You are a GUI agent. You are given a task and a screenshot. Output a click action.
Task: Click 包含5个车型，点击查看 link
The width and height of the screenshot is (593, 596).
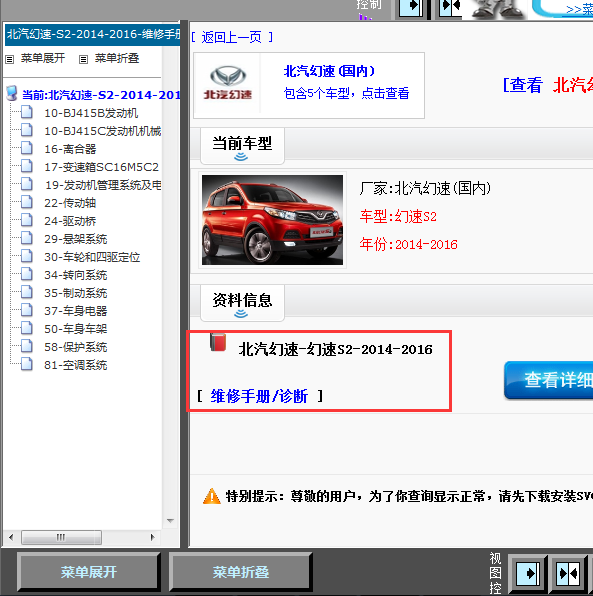coord(346,93)
